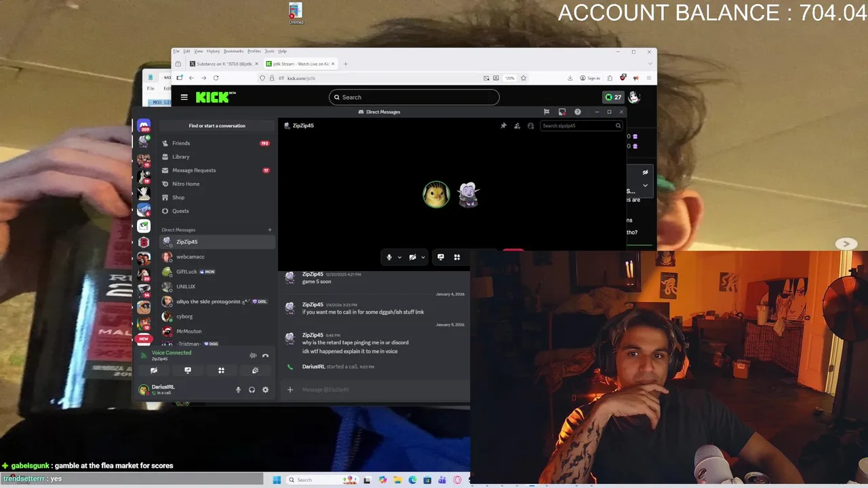Image resolution: width=868 pixels, height=488 pixels.
Task: Click the DariusIRL user panel name
Action: click(163, 387)
